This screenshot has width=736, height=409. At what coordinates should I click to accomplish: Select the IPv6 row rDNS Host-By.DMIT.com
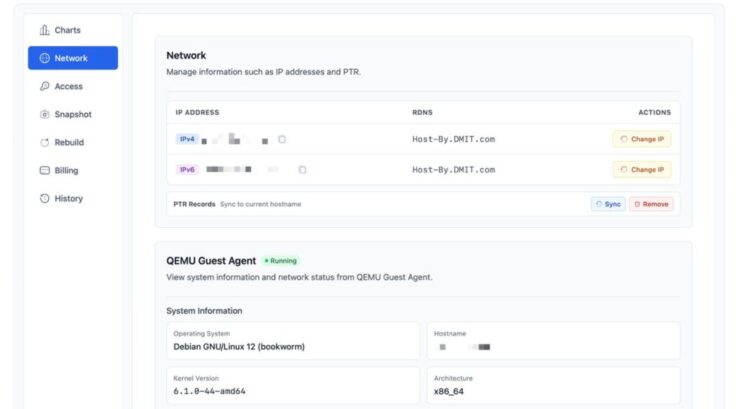[x=453, y=170]
